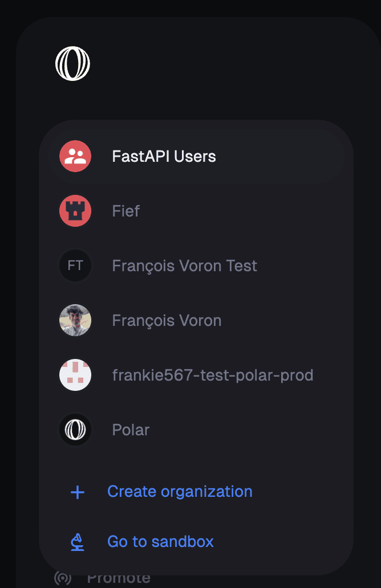Follow the Go to sandbox link
Image resolution: width=381 pixels, height=588 pixels.
tap(160, 542)
